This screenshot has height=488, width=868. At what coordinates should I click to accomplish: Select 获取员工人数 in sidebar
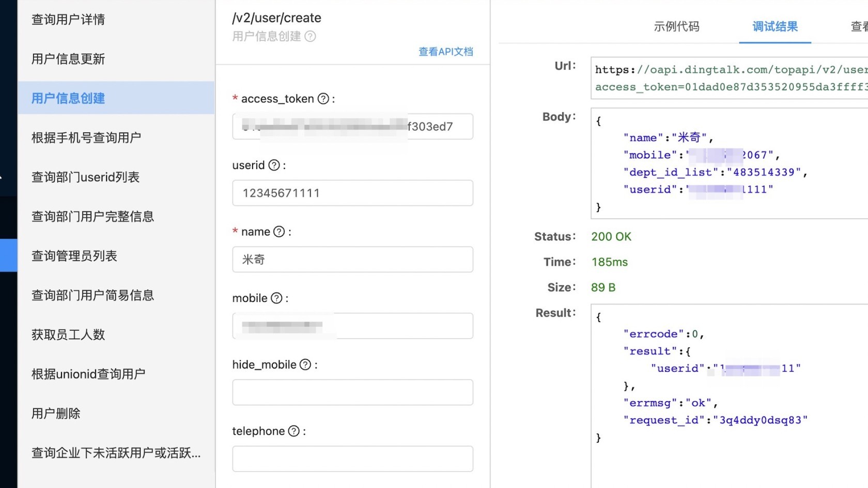(68, 334)
